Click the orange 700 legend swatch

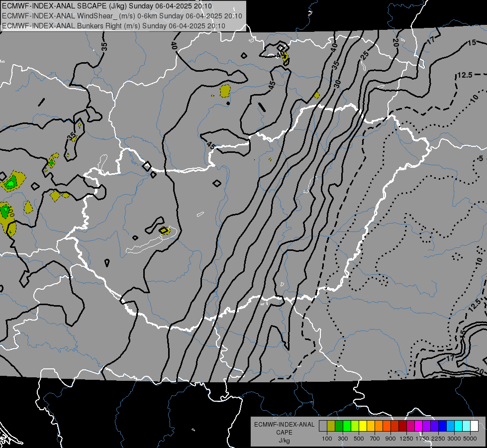coord(379,426)
